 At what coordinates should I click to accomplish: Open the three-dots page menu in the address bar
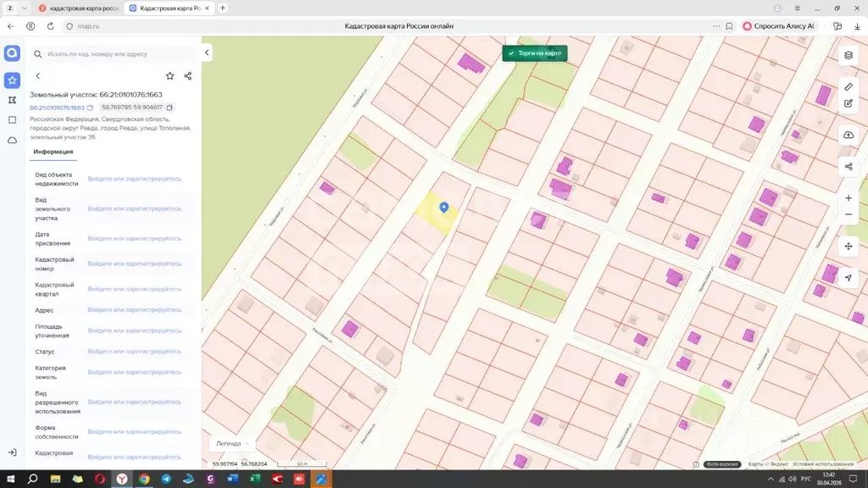coord(716,26)
